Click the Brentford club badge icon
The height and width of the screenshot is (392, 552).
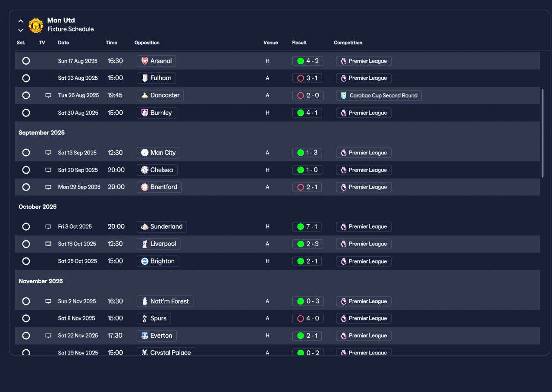point(145,187)
